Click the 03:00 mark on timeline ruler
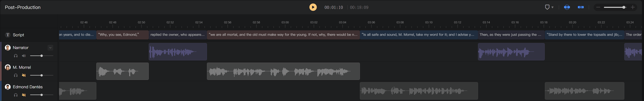This screenshot has height=101, width=644. click(x=285, y=22)
